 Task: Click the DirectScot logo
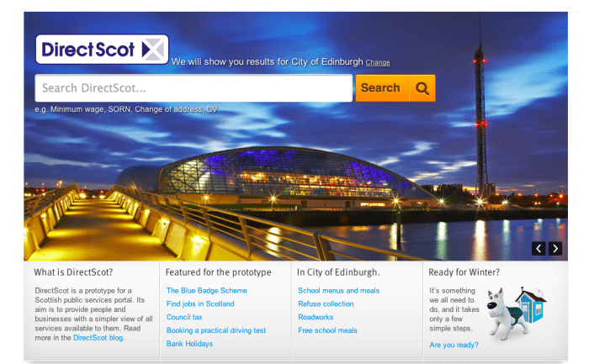pos(102,50)
